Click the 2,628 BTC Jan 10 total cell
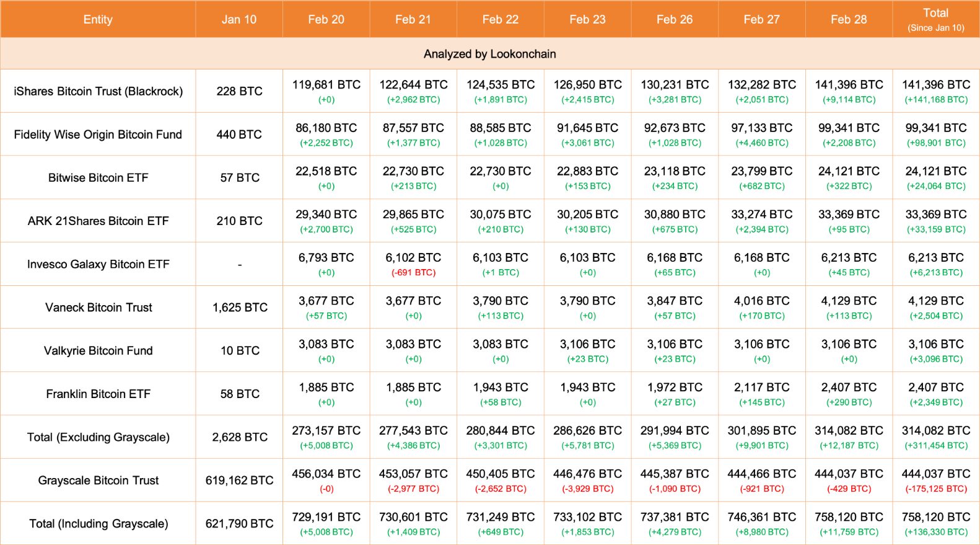 [x=239, y=437]
